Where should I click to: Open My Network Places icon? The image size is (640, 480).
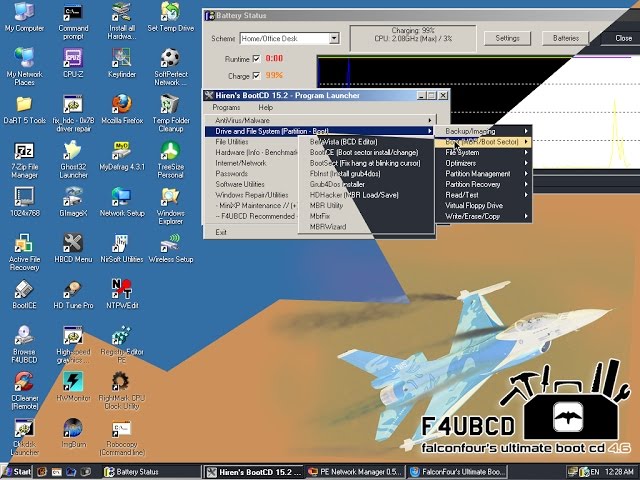[x=24, y=66]
